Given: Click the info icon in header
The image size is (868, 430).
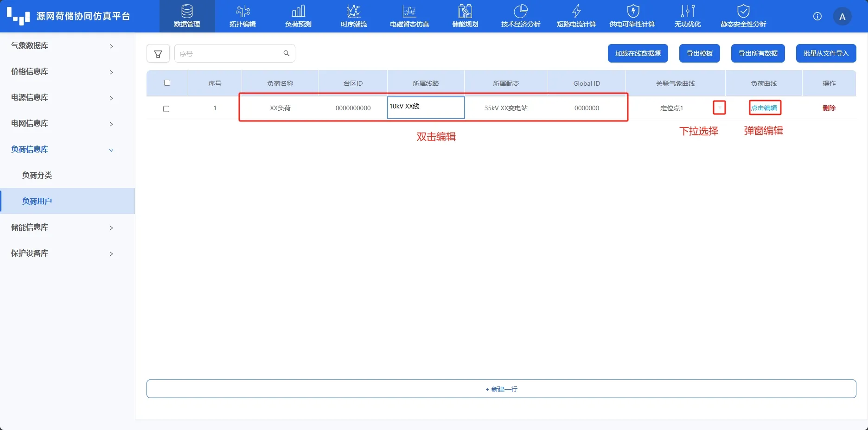Looking at the screenshot, I should pos(817,16).
